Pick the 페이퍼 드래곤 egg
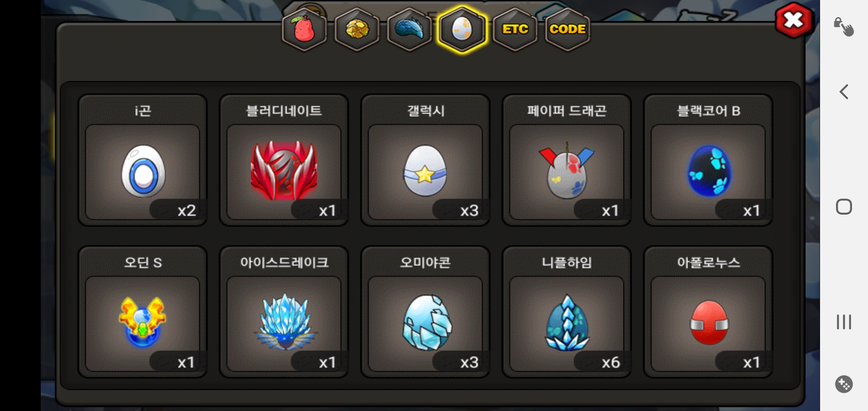This screenshot has height=411, width=868. (567, 160)
